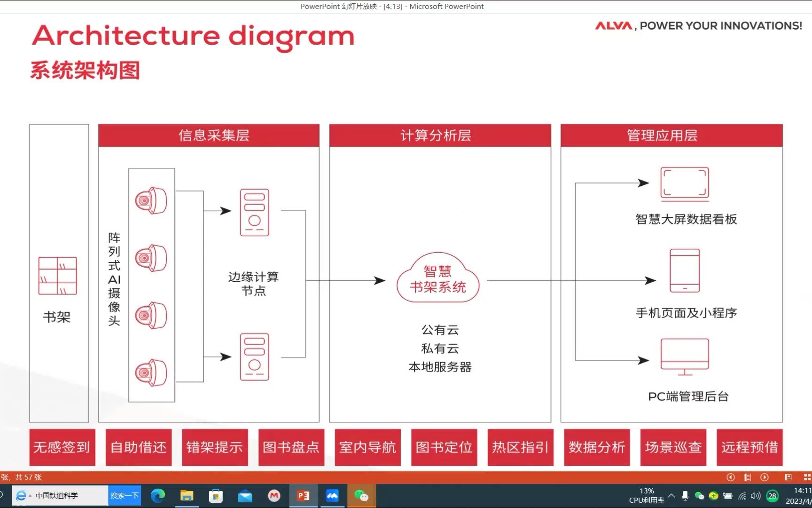Click the 室内导航 feature box

click(367, 447)
